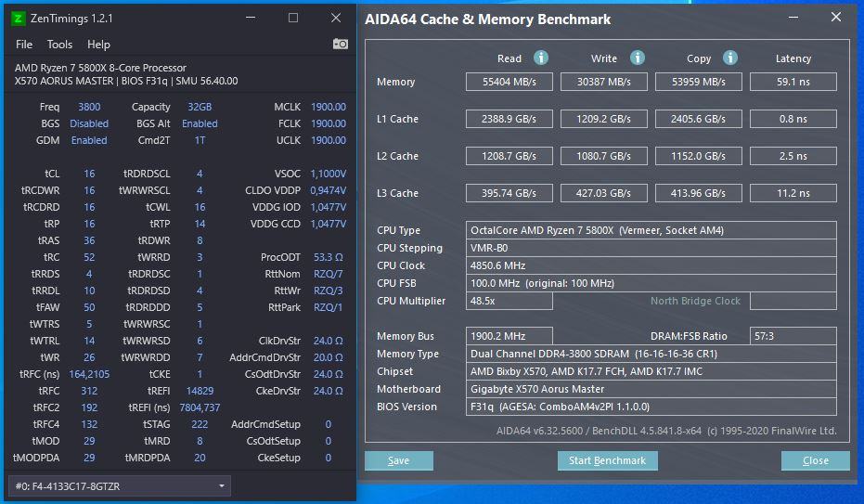Screen dimensions: 864x504
Task: Click the CPU Clock field 4850.6 MHz
Action: pyautogui.click(x=651, y=265)
